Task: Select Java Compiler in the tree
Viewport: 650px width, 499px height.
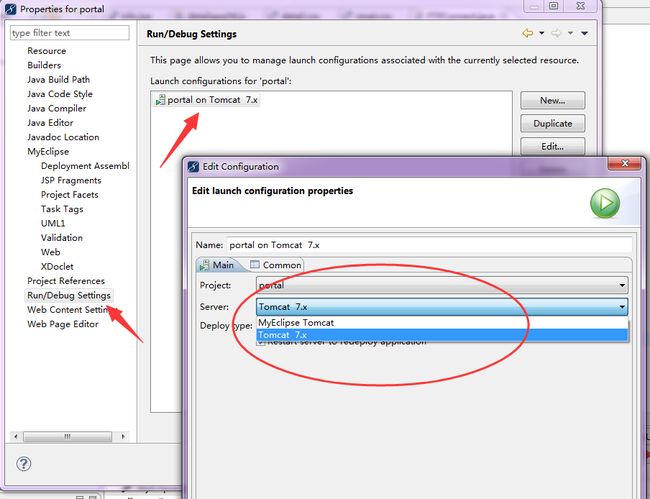Action: pyautogui.click(x=57, y=108)
